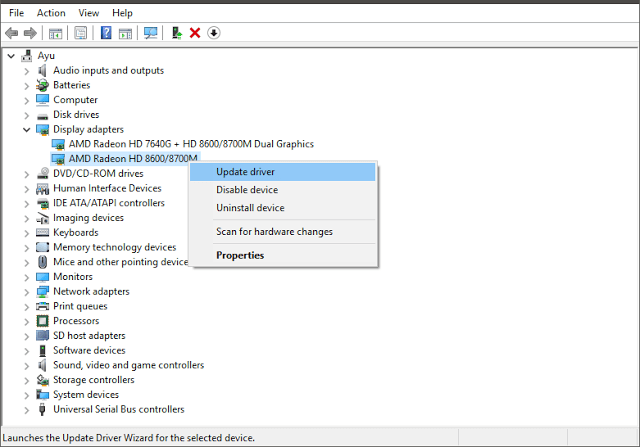The image size is (640, 447).
Task: Select Memory technology devices label
Action: tap(115, 247)
